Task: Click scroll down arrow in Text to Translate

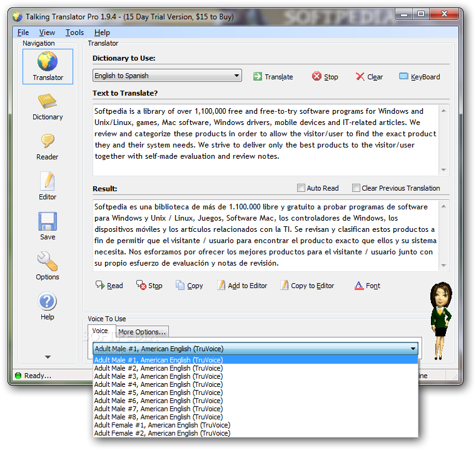Action: tap(443, 169)
